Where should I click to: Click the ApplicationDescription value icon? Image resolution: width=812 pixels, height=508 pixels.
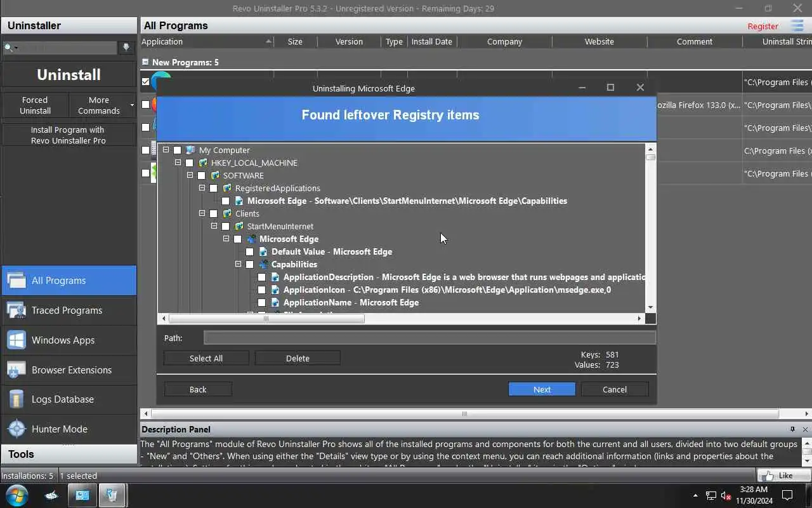tap(275, 277)
